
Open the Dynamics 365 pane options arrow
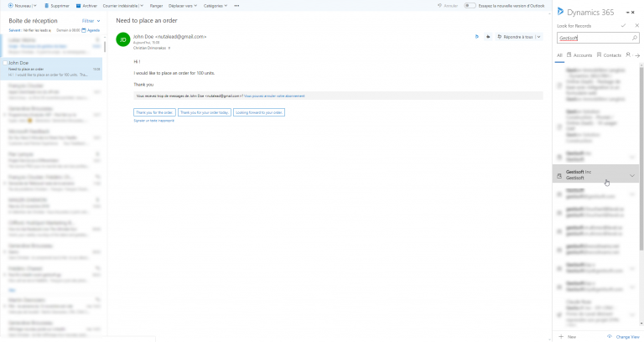(x=627, y=13)
